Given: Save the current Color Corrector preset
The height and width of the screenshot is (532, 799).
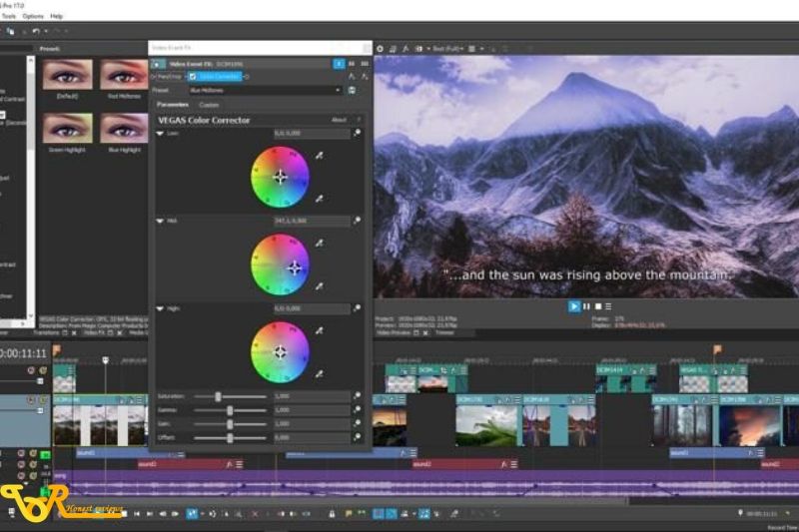Looking at the screenshot, I should click(x=353, y=90).
